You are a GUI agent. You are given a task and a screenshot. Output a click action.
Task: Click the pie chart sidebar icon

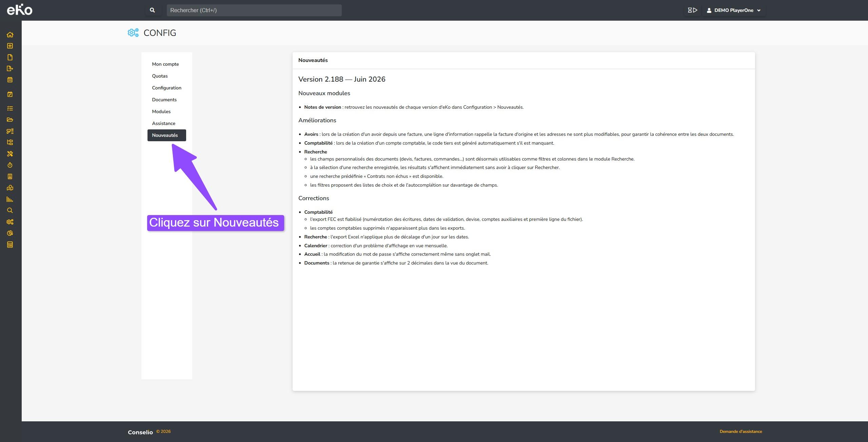(10, 233)
